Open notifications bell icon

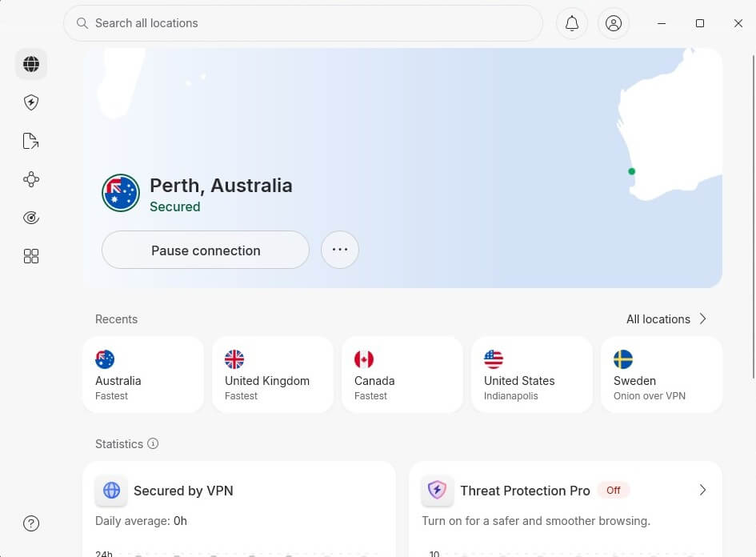tap(572, 23)
